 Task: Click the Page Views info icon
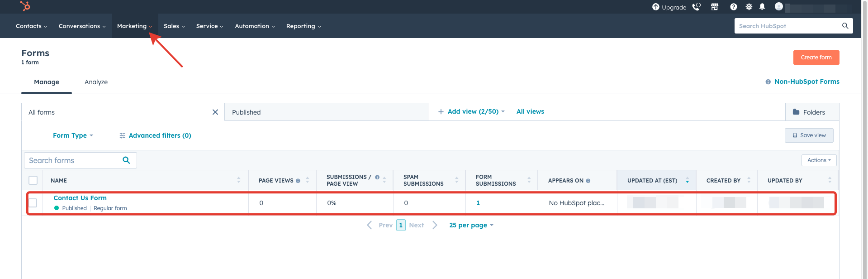point(298,181)
